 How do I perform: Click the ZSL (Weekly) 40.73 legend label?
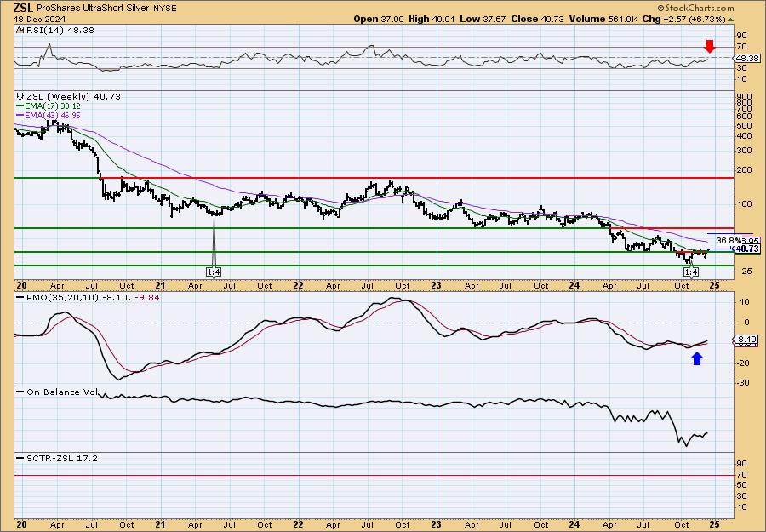coord(73,97)
